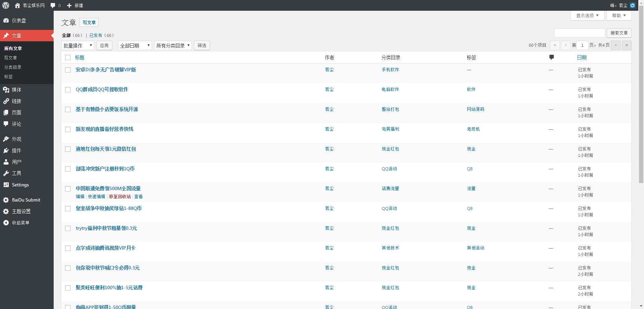This screenshot has width=644, height=309.
Task: Open 写文章 in the sidebar submenu
Action: pyautogui.click(x=10, y=58)
